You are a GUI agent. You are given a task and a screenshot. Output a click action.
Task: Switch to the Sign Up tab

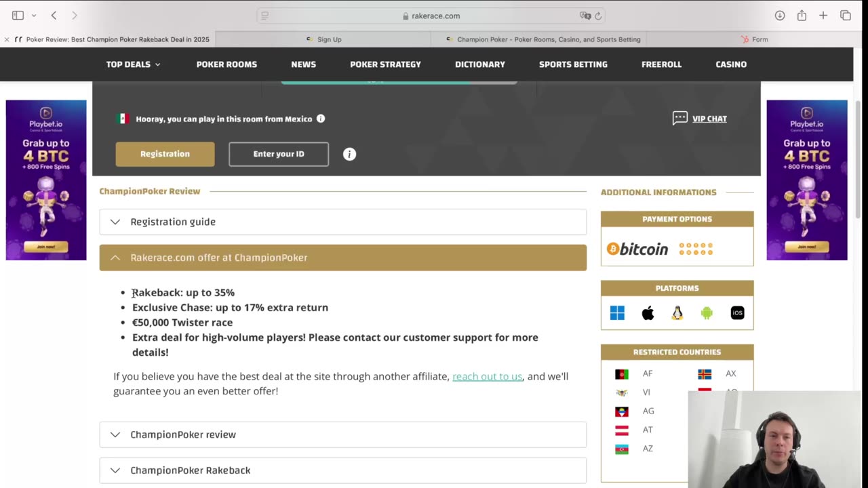(329, 39)
